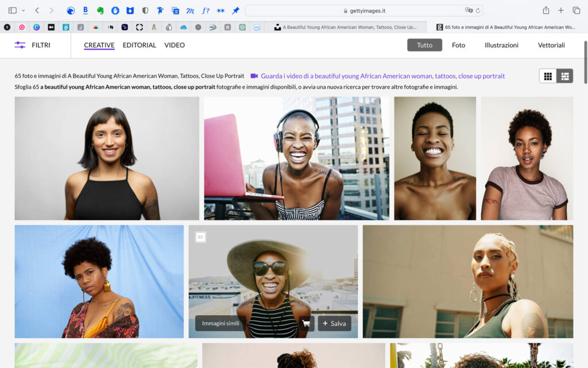Switch to the EDITORIAL tab
The image size is (588, 368).
[x=139, y=45]
